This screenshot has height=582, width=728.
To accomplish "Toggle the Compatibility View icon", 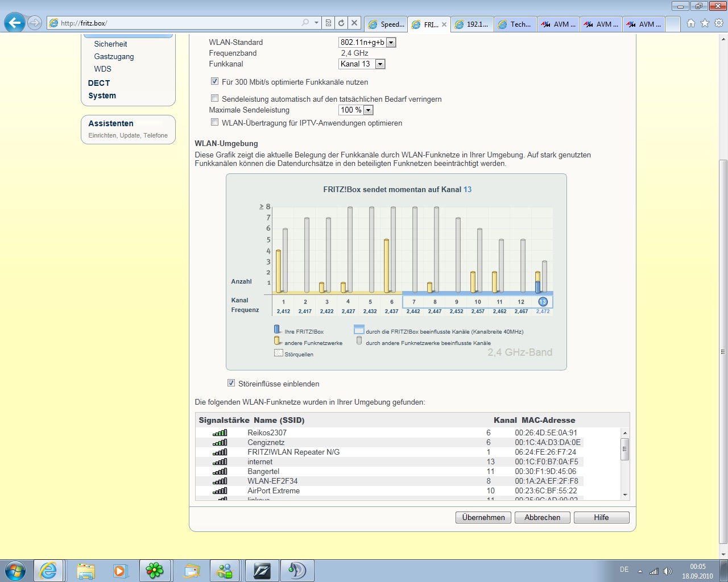I will click(328, 23).
